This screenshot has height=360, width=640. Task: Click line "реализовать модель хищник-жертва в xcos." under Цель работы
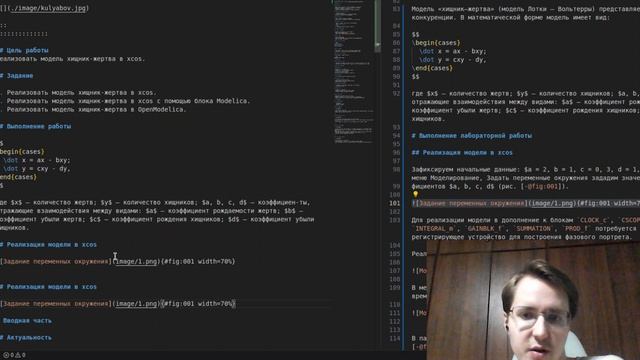point(72,59)
